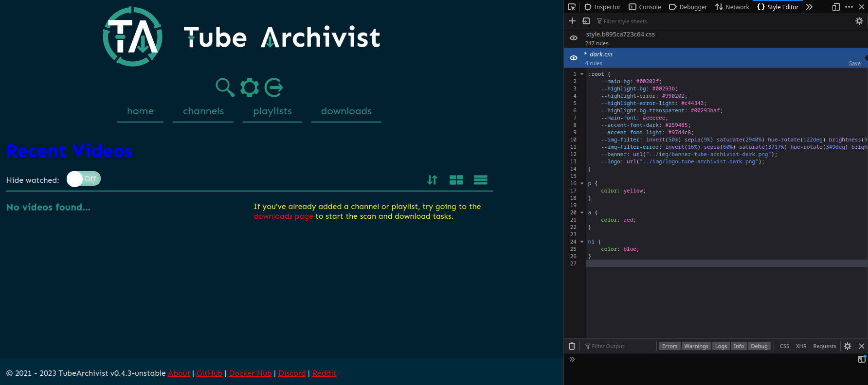This screenshot has width=868, height=385.
Task: Open the Inspector tab
Action: 602,7
